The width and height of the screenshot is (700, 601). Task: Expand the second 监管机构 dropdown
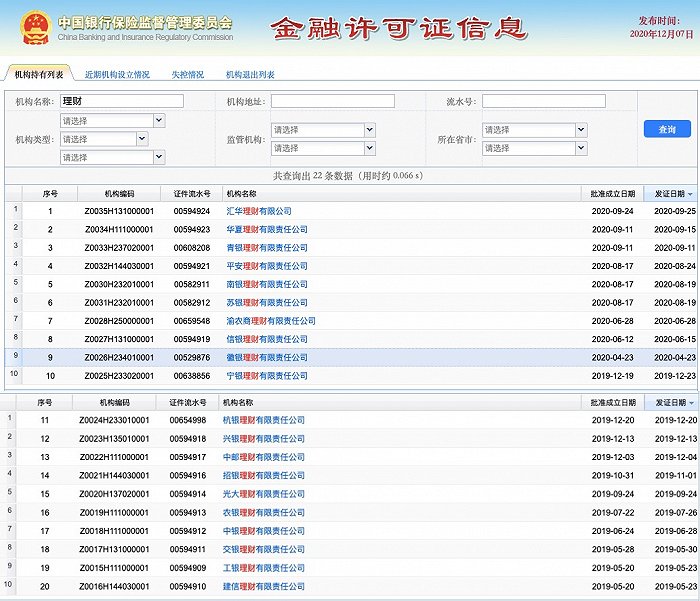point(323,148)
